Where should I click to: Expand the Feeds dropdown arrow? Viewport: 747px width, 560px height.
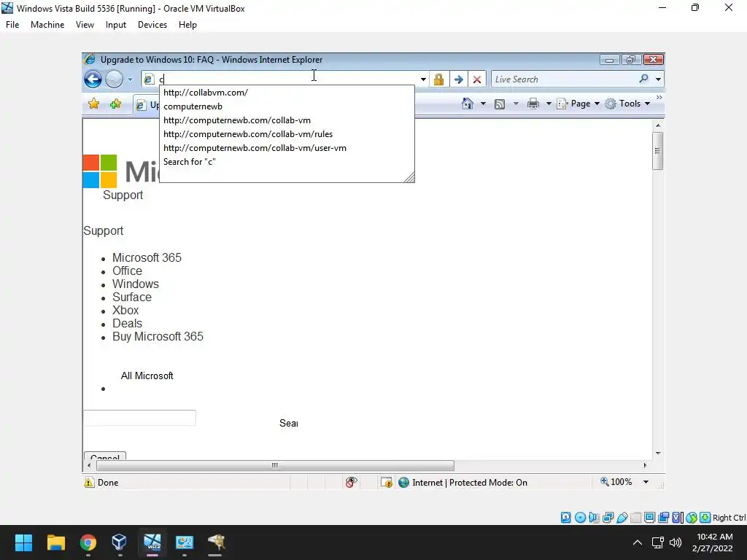(516, 104)
